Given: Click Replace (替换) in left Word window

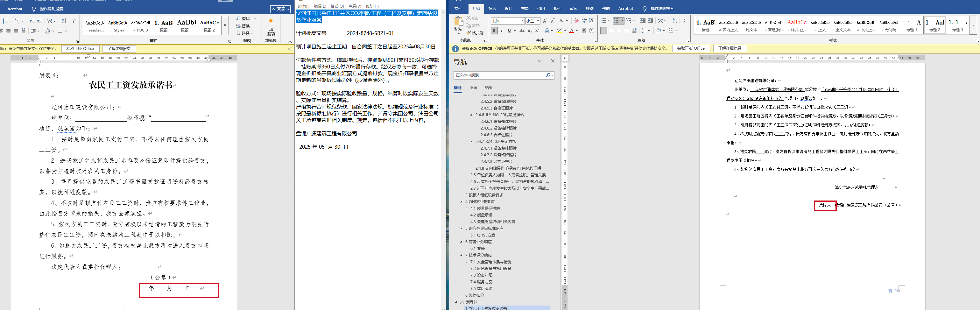Looking at the screenshot, I should pos(243,26).
